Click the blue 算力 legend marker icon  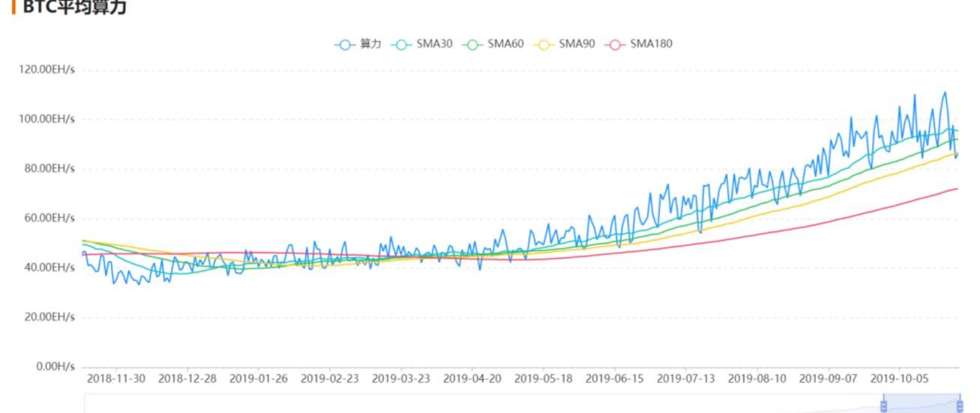344,44
